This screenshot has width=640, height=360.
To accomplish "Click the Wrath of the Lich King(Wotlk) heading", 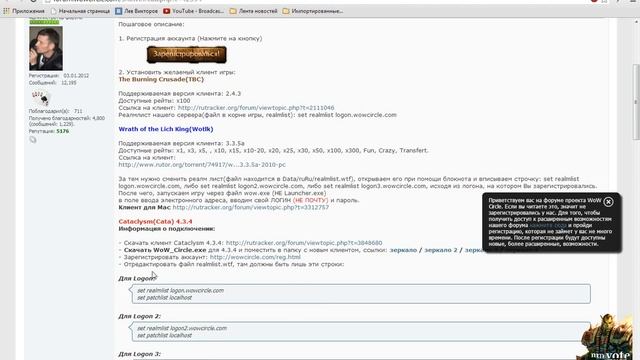I will pos(166,129).
